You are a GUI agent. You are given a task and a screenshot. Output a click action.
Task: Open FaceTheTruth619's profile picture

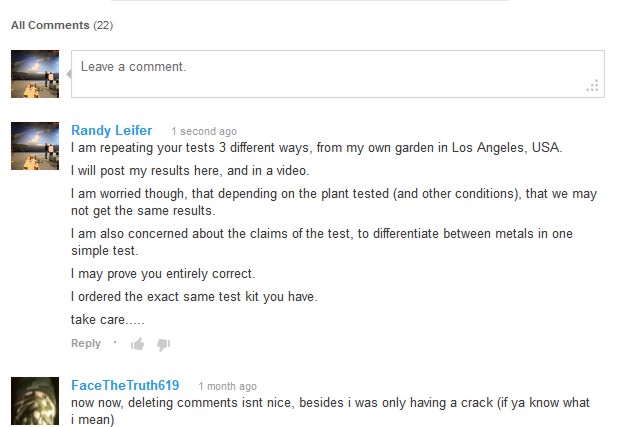pyautogui.click(x=35, y=401)
